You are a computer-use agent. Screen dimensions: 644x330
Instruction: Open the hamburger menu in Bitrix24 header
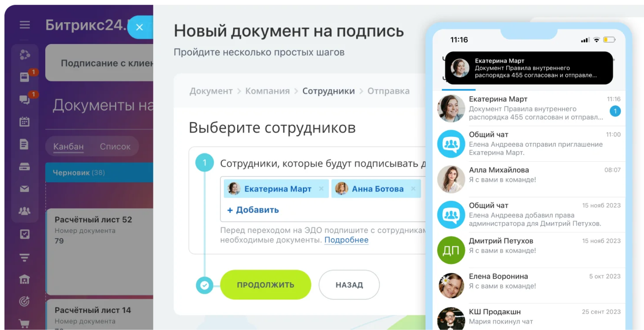click(24, 25)
